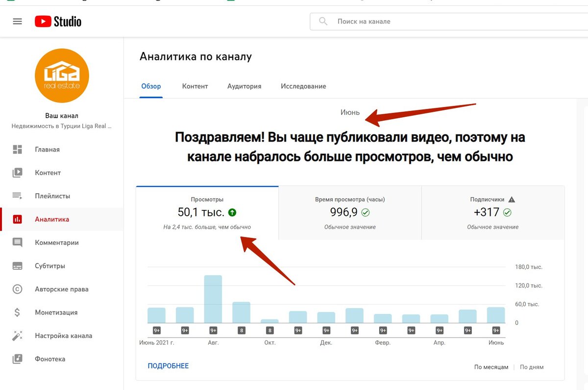Click the YouTube Studio logo
The width and height of the screenshot is (588, 390).
point(58,21)
